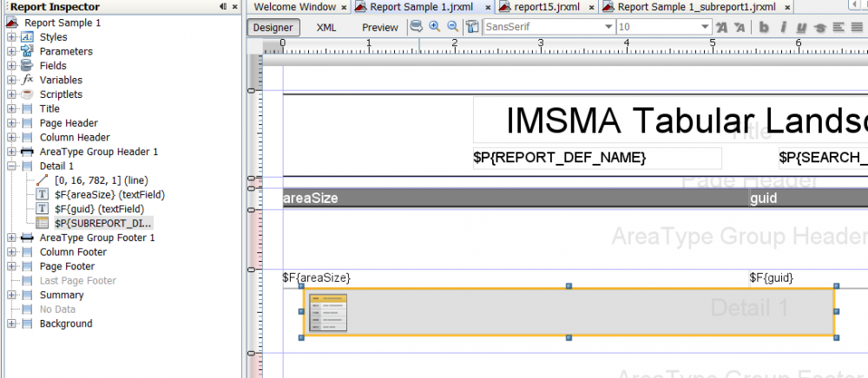This screenshot has width=868, height=378.
Task: Click the zoom out magnifier icon
Action: point(452,27)
